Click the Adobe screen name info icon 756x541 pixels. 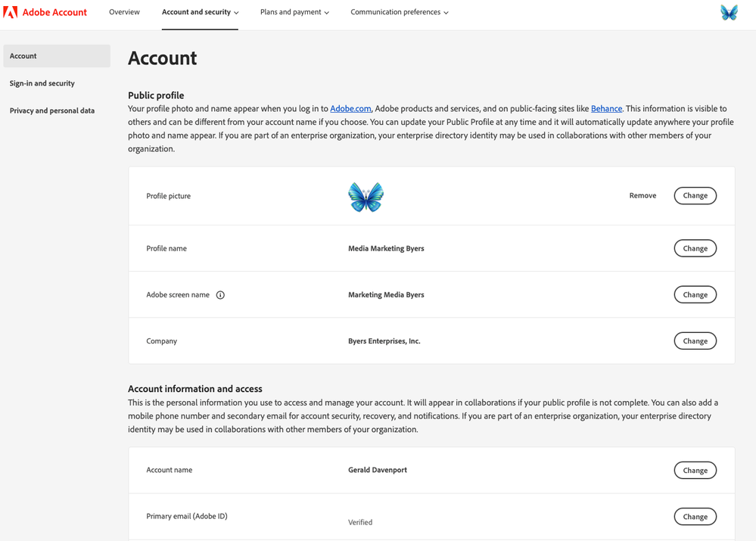point(220,295)
